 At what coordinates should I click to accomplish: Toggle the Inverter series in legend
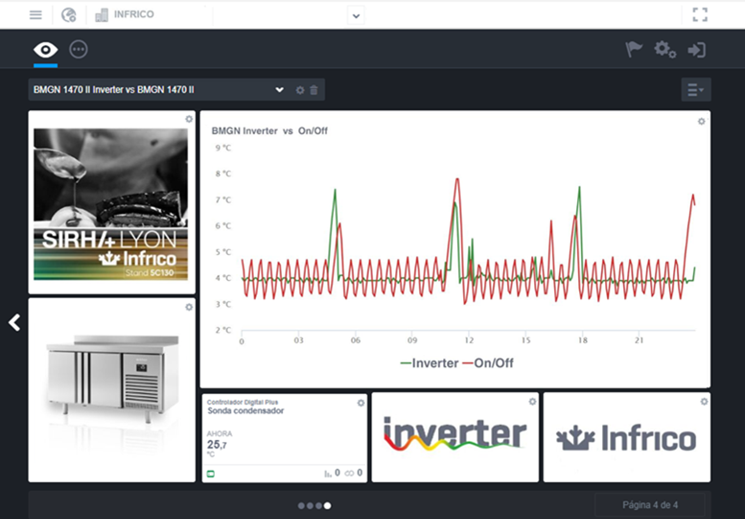430,363
